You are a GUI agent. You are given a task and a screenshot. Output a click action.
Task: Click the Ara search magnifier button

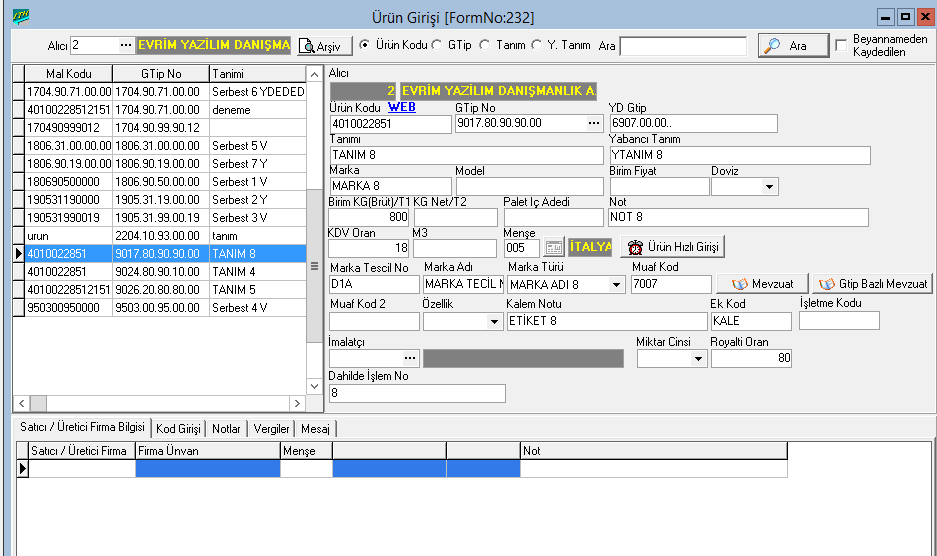(793, 45)
